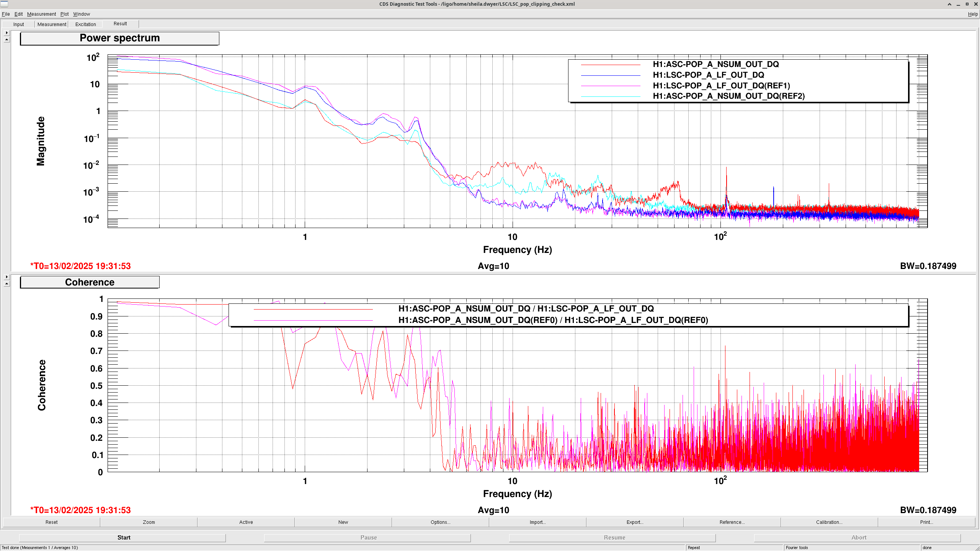Click the Coherence y-axis label
This screenshot has height=551, width=980.
point(41,385)
